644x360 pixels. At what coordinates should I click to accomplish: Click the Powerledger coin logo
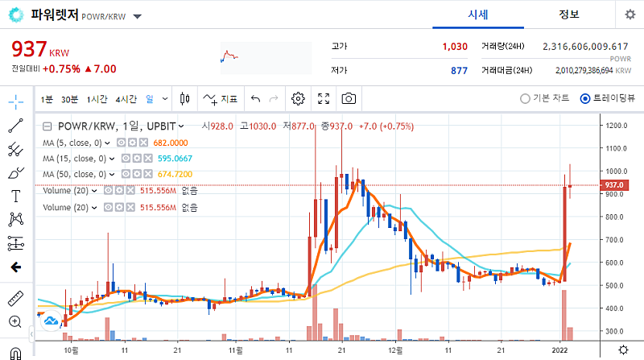coord(16,15)
